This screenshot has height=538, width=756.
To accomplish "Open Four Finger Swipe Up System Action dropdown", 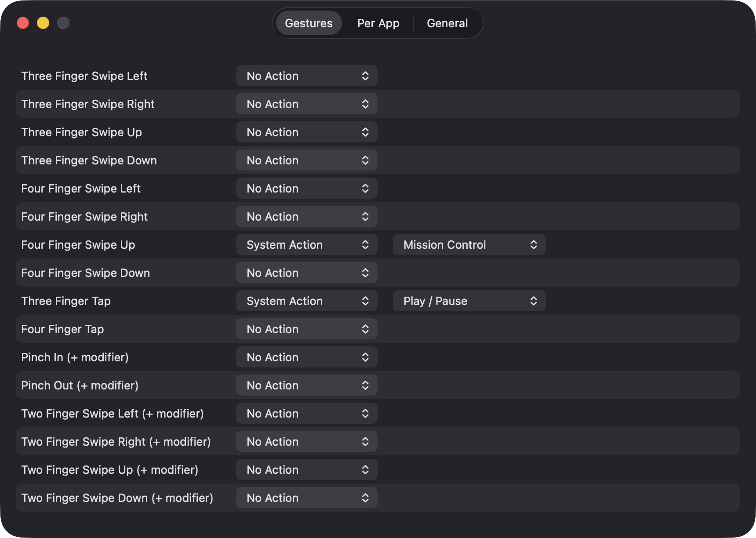I will click(x=307, y=245).
